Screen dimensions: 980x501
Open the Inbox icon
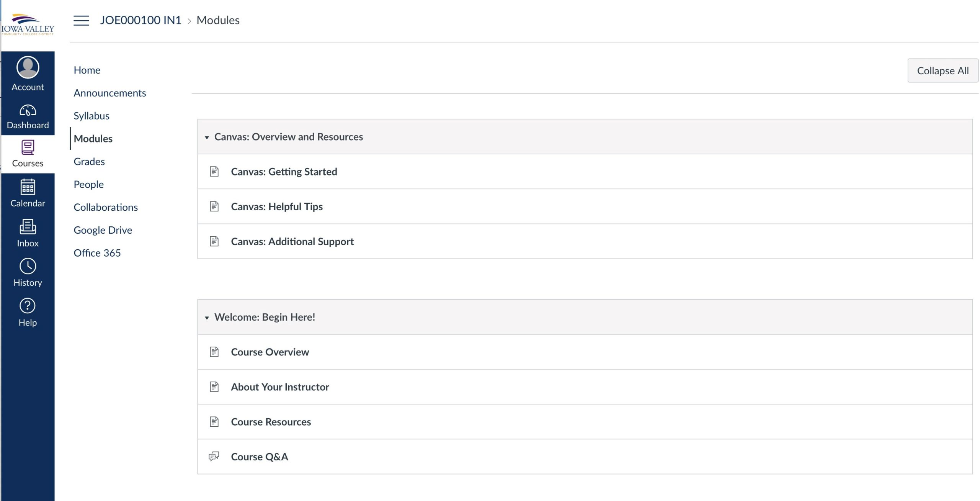[x=28, y=227]
